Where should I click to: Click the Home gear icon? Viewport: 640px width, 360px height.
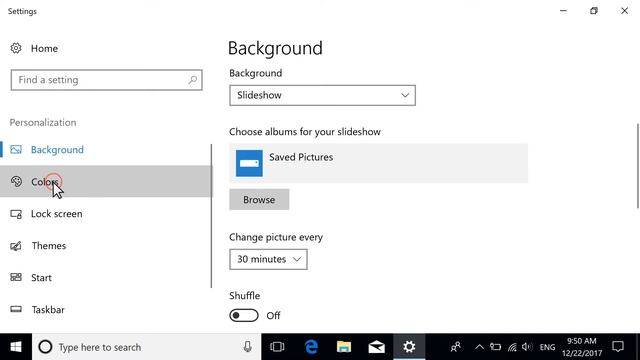tap(16, 48)
